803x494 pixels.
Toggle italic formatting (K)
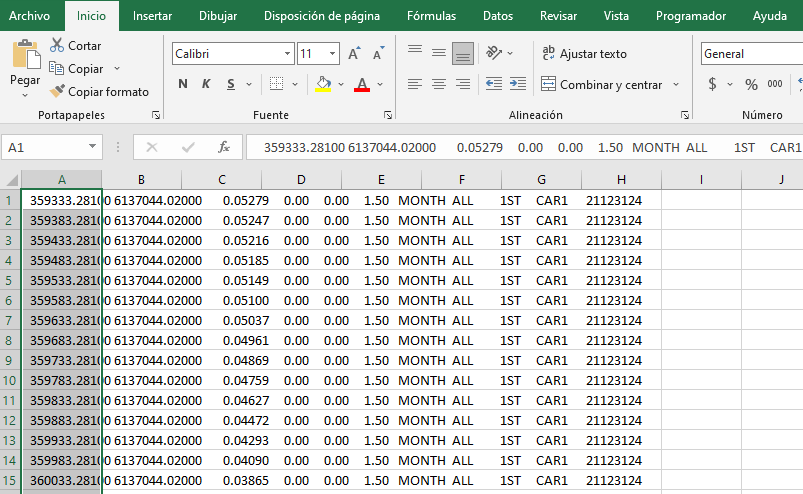206,84
